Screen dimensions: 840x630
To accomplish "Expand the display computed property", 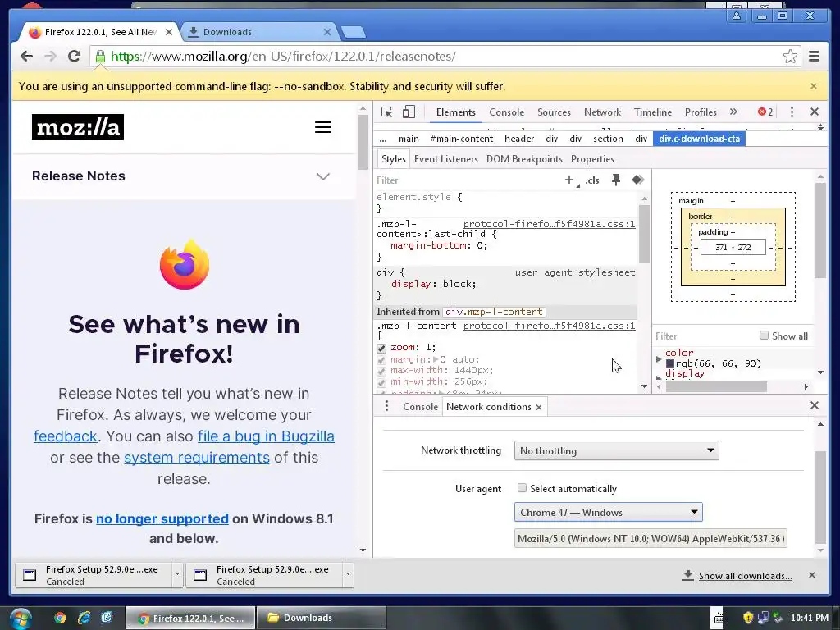I will (659, 377).
